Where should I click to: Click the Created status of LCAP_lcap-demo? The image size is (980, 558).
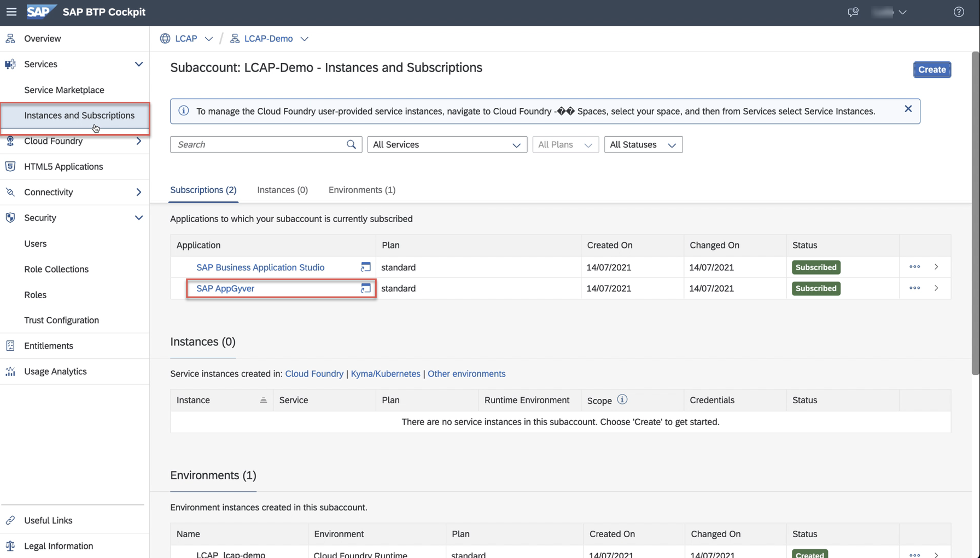809,554
